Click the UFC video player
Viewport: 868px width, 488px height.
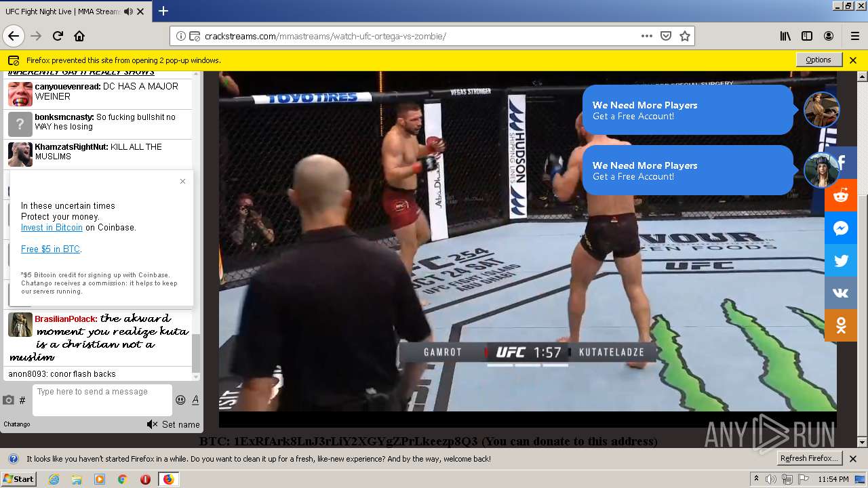pyautogui.click(x=528, y=248)
